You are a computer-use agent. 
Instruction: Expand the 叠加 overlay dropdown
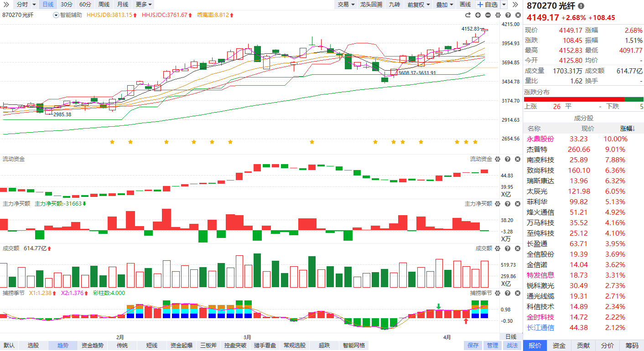445,5
